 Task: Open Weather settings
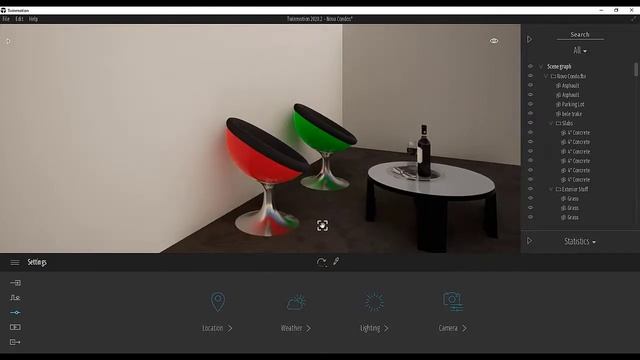[296, 328]
